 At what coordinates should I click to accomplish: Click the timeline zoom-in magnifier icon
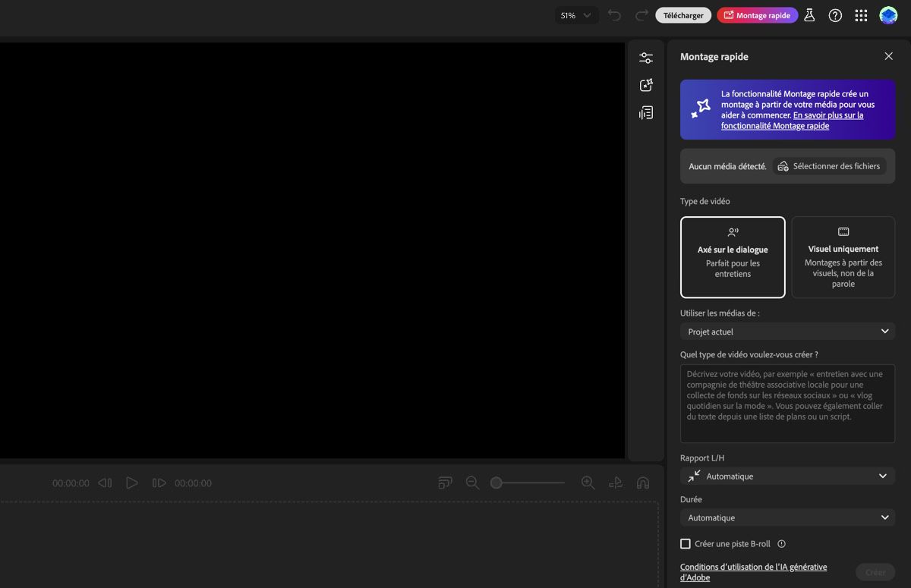pyautogui.click(x=588, y=483)
